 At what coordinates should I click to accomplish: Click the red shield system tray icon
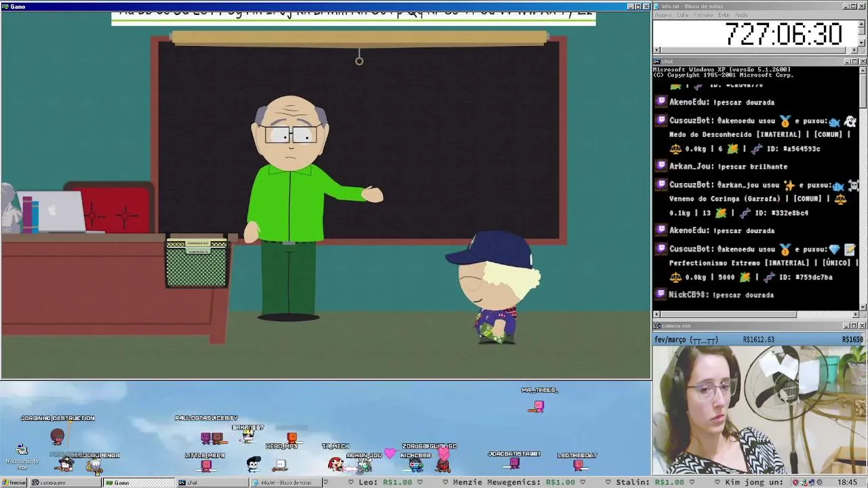[797, 483]
